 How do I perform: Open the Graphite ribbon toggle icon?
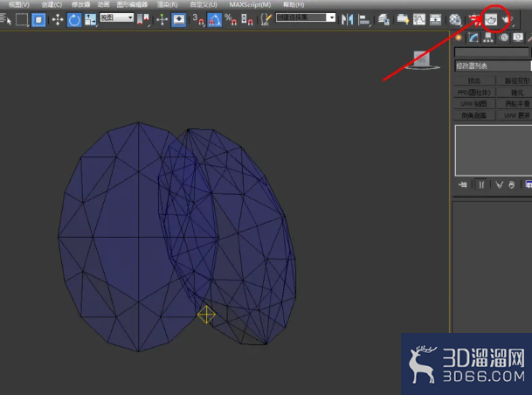coord(403,20)
